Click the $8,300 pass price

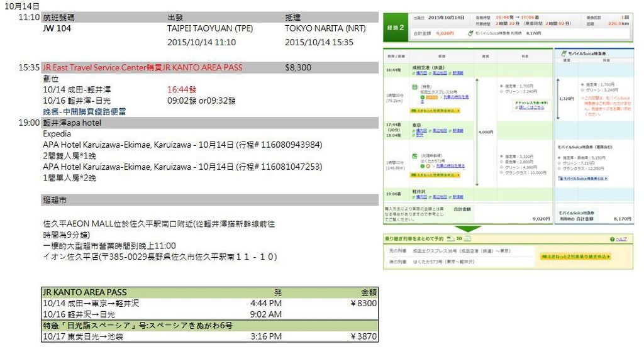(298, 67)
